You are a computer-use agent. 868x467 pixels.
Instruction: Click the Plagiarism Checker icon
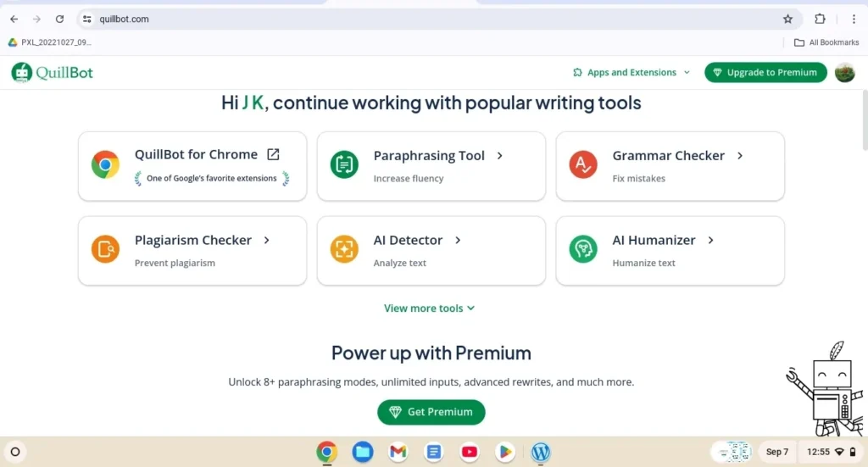(105, 249)
